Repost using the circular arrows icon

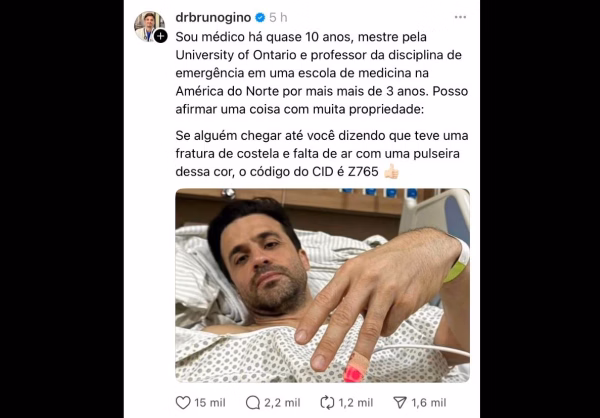pos(327,402)
